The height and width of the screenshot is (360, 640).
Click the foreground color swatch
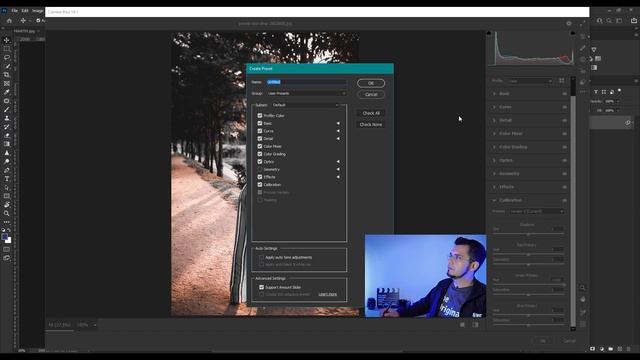[x=4, y=237]
